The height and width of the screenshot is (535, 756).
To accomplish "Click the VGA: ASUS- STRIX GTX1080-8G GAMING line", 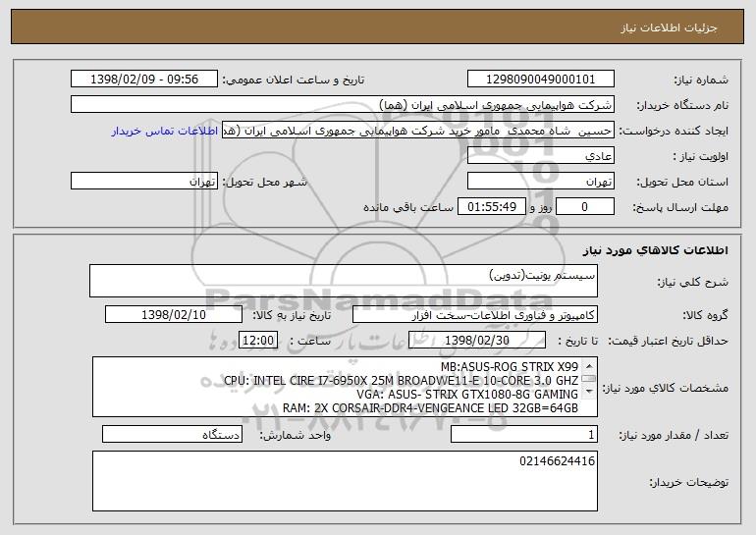I will point(467,395).
